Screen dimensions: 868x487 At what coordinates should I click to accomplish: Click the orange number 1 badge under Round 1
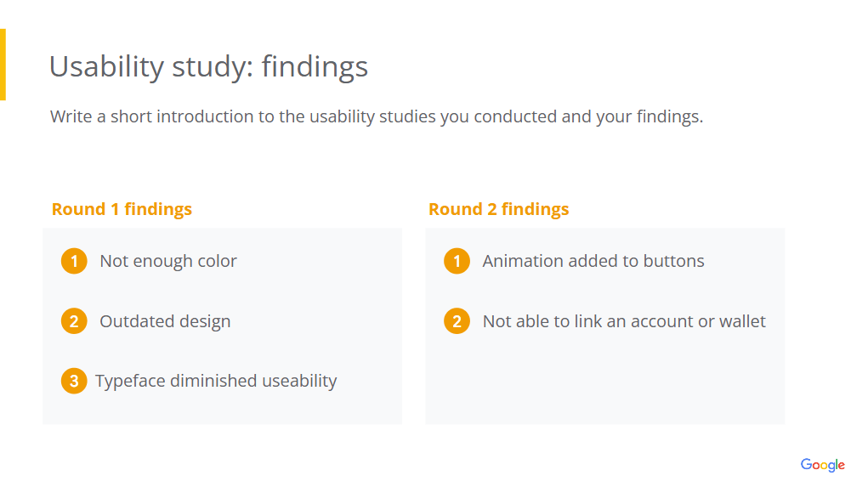[74, 261]
